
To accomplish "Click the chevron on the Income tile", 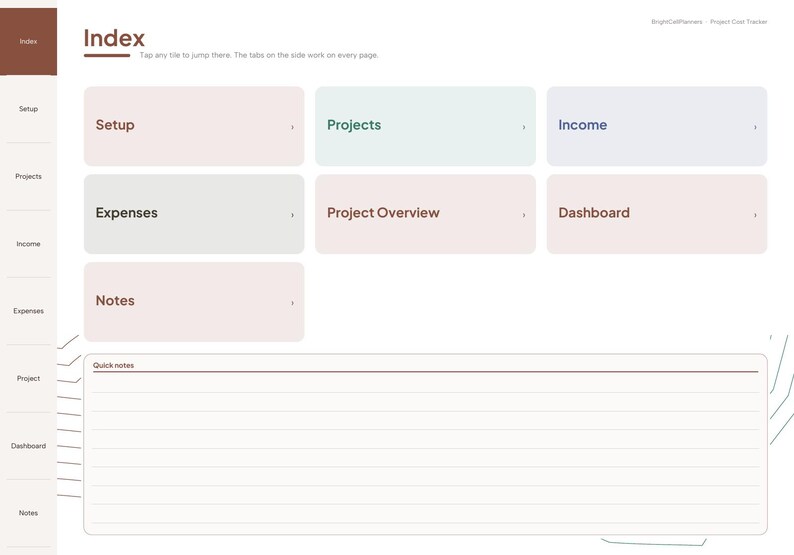I will [x=755, y=127].
